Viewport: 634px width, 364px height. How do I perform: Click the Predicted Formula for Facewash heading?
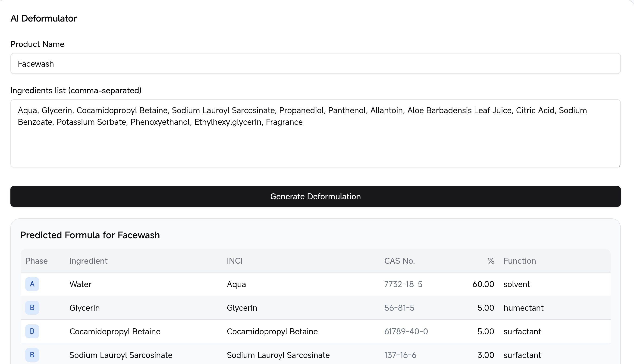click(90, 235)
